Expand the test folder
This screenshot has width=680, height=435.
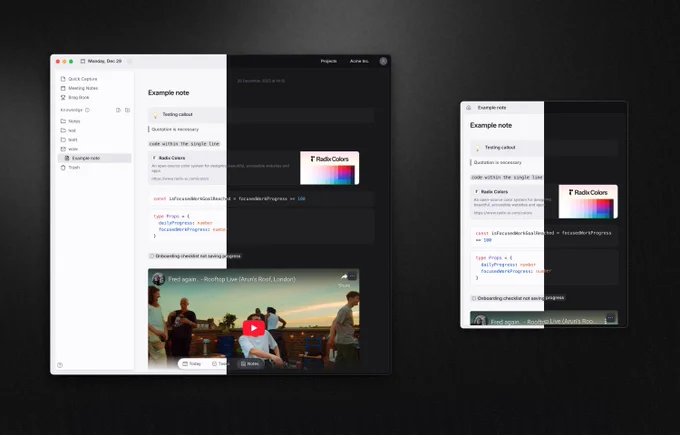pyautogui.click(x=68, y=131)
